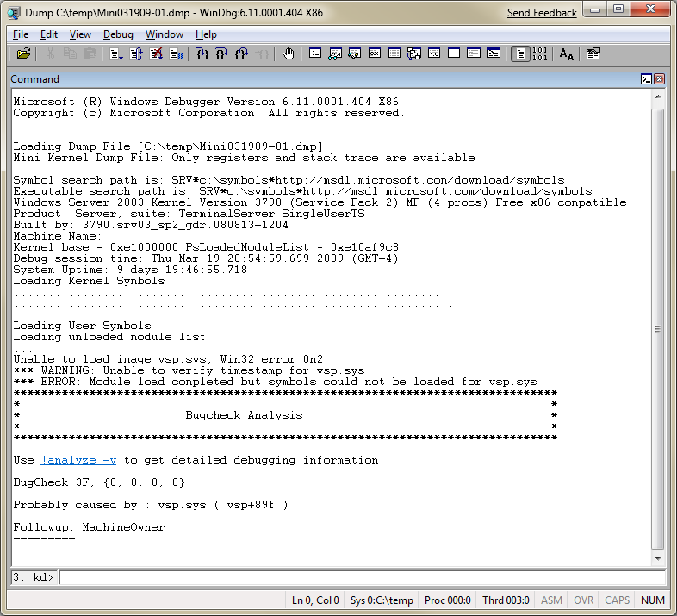Click the CAPS status bar indicator
The width and height of the screenshot is (677, 616).
tap(617, 600)
